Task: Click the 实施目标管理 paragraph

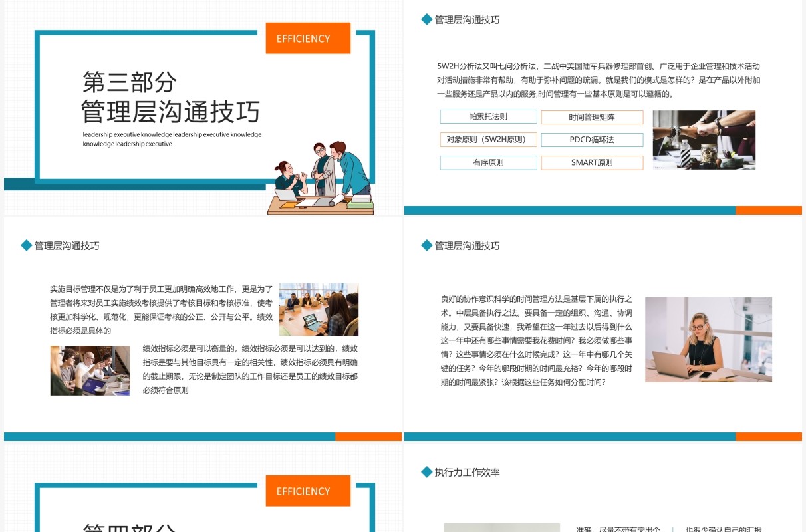Action: [162, 309]
